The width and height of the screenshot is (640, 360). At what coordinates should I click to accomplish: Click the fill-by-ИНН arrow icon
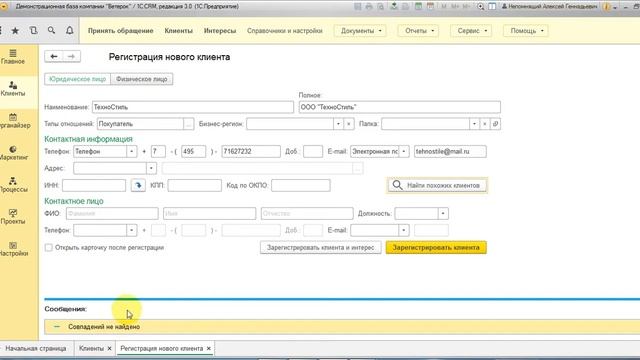coord(138,185)
